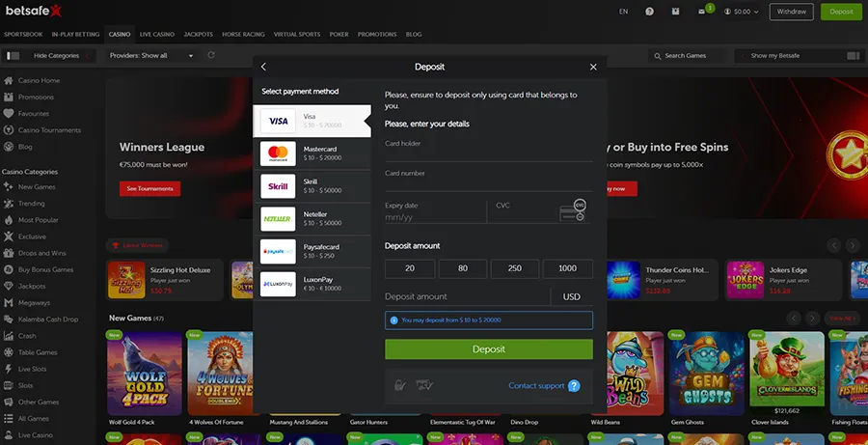This screenshot has height=445, width=868.
Task: Open the help question mark icon
Action: (x=649, y=11)
